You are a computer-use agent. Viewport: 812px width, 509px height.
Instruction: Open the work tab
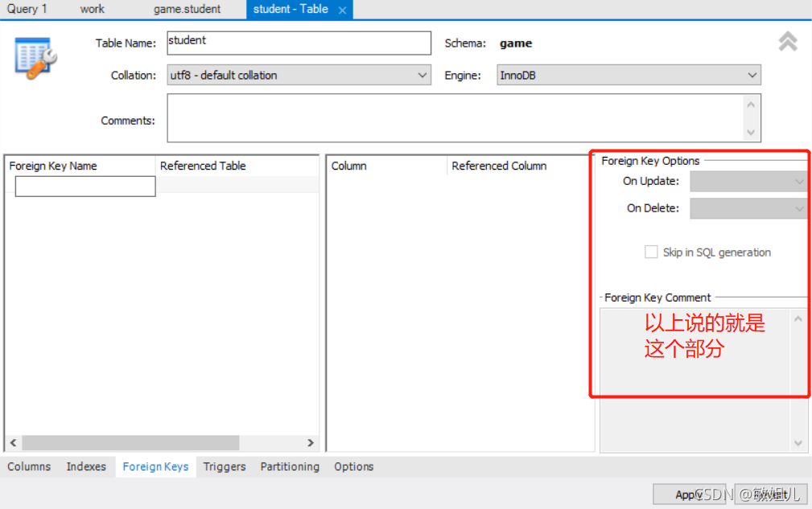(x=93, y=9)
